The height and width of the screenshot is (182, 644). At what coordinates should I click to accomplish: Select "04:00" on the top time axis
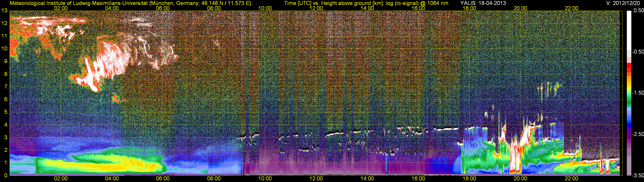tap(112, 8)
